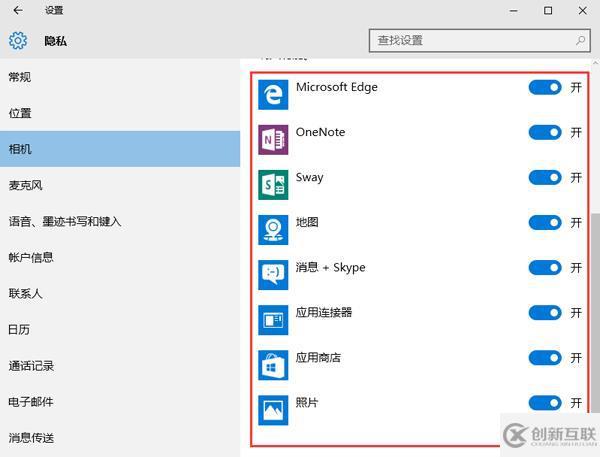
Task: Click the scrollbar up arrow
Action: (x=595, y=62)
